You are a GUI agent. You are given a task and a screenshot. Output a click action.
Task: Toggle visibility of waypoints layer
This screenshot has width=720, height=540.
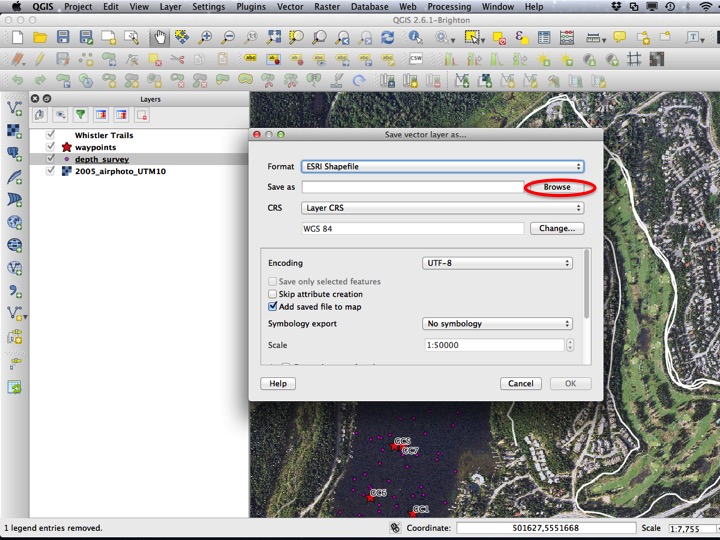(51, 146)
